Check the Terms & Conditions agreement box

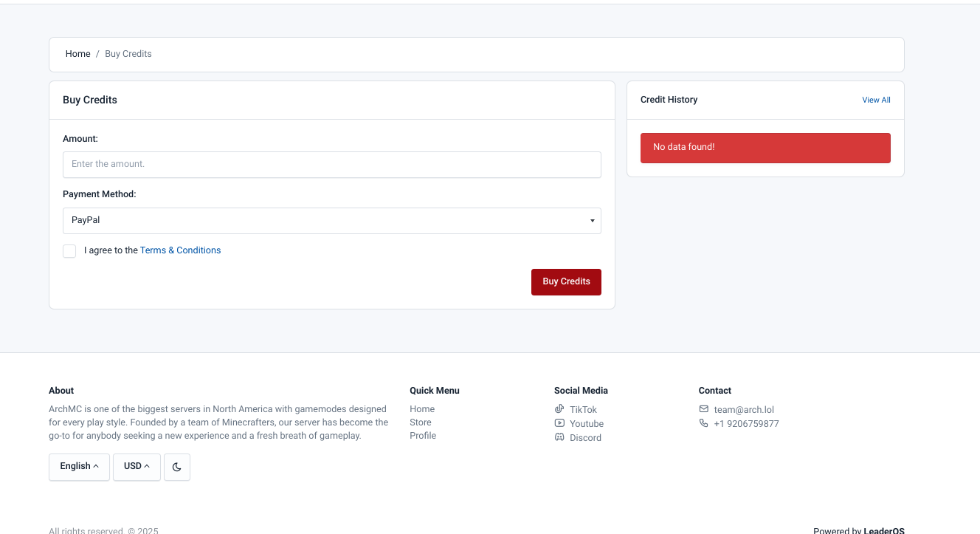pyautogui.click(x=69, y=251)
